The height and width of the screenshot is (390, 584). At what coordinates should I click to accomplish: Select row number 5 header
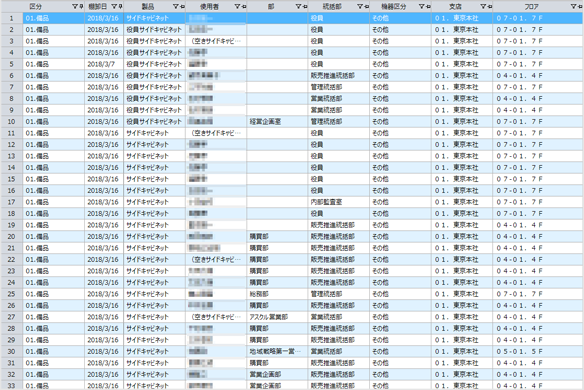click(12, 64)
